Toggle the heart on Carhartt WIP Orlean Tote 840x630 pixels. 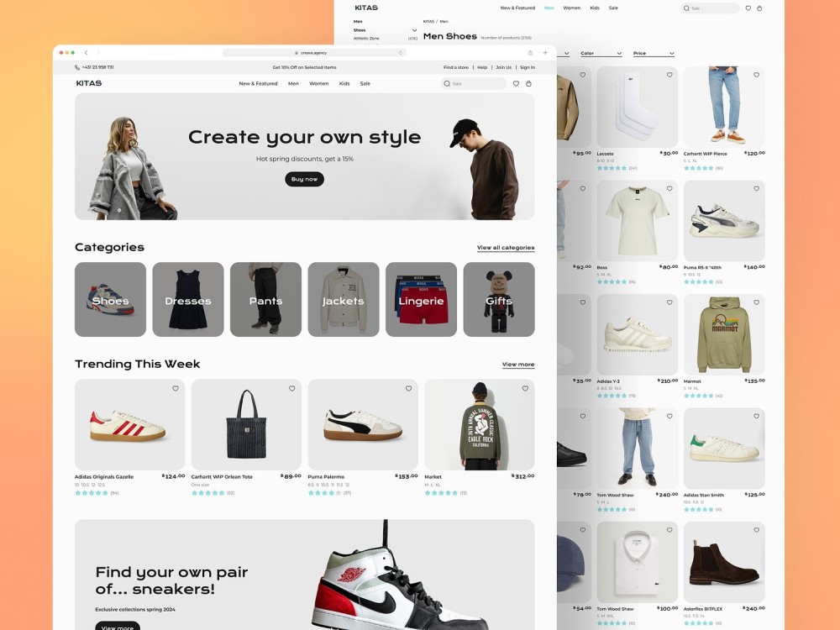[291, 389]
